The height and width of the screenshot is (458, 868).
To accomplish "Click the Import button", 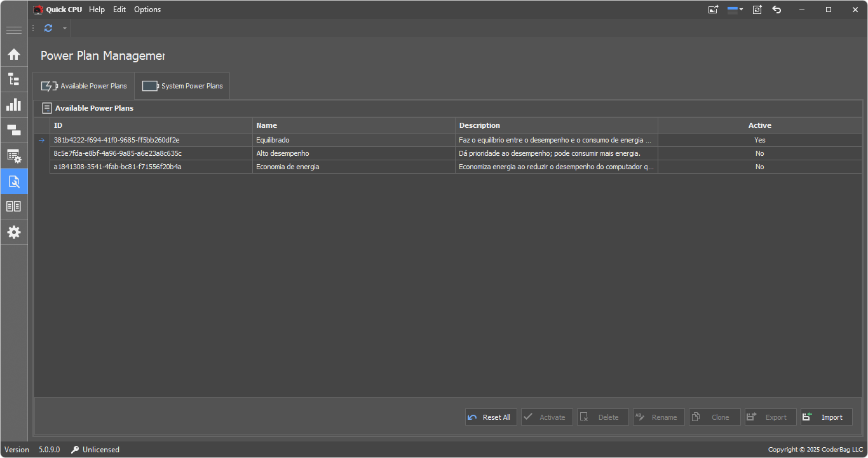I will pyautogui.click(x=826, y=417).
